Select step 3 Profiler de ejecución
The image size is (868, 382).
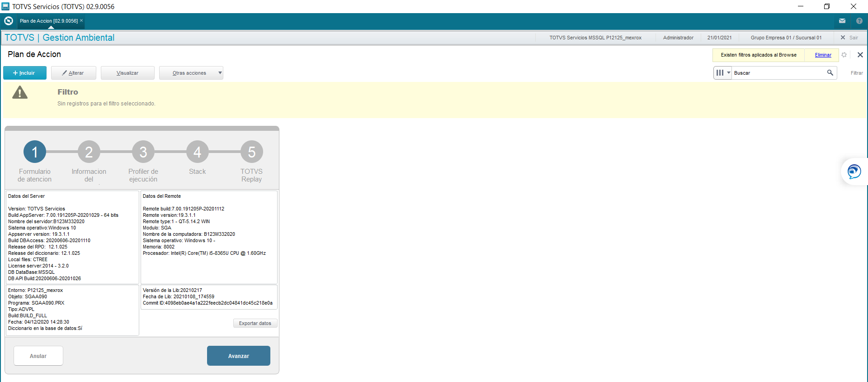pos(143,152)
